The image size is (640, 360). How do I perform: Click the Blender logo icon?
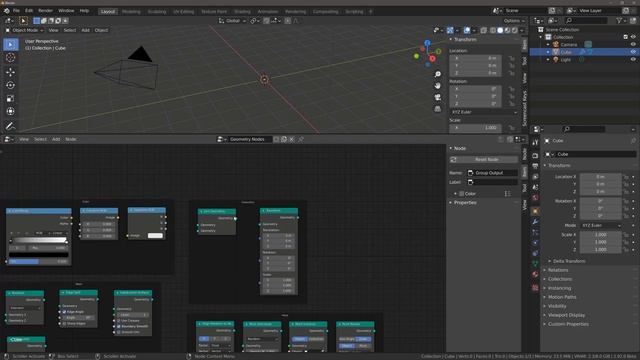[6, 11]
